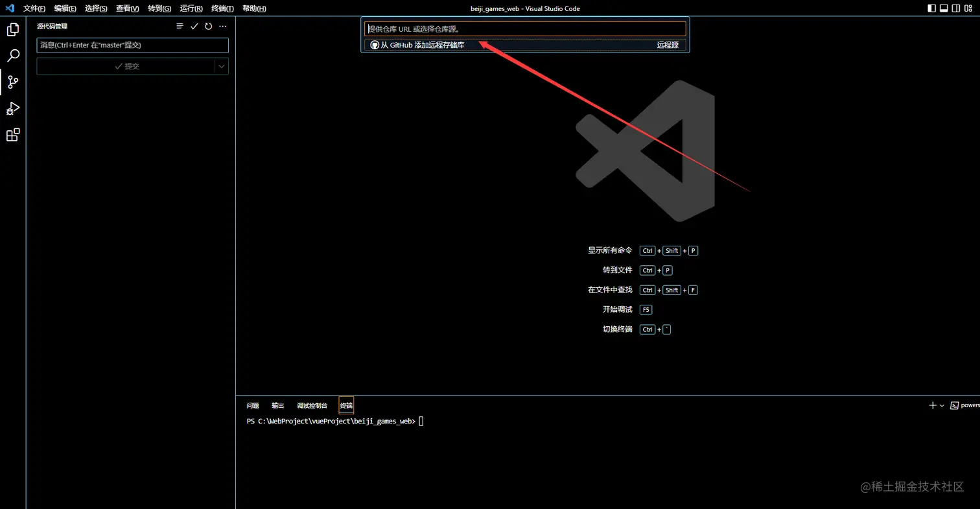Toggle view as tree/list in source control
The image size is (980, 509).
[180, 27]
